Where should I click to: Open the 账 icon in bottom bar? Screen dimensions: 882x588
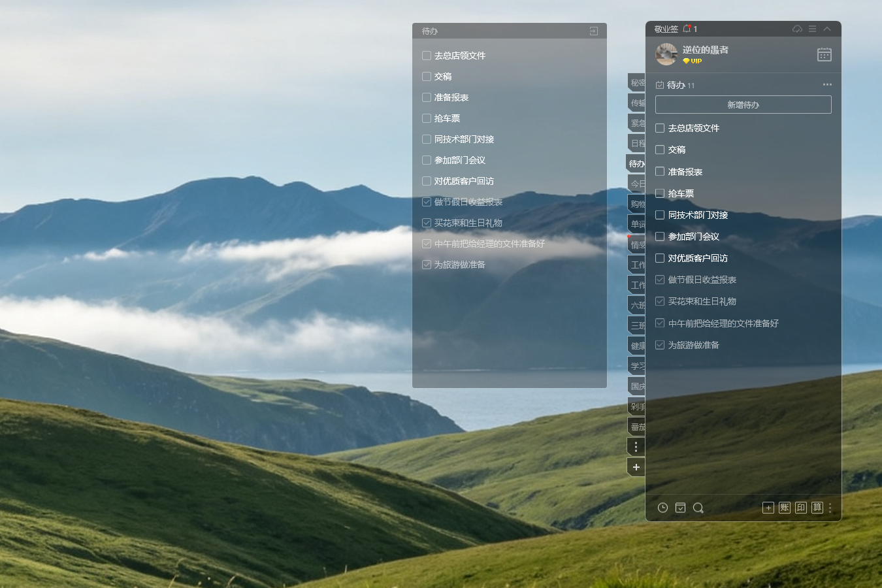[x=785, y=508]
